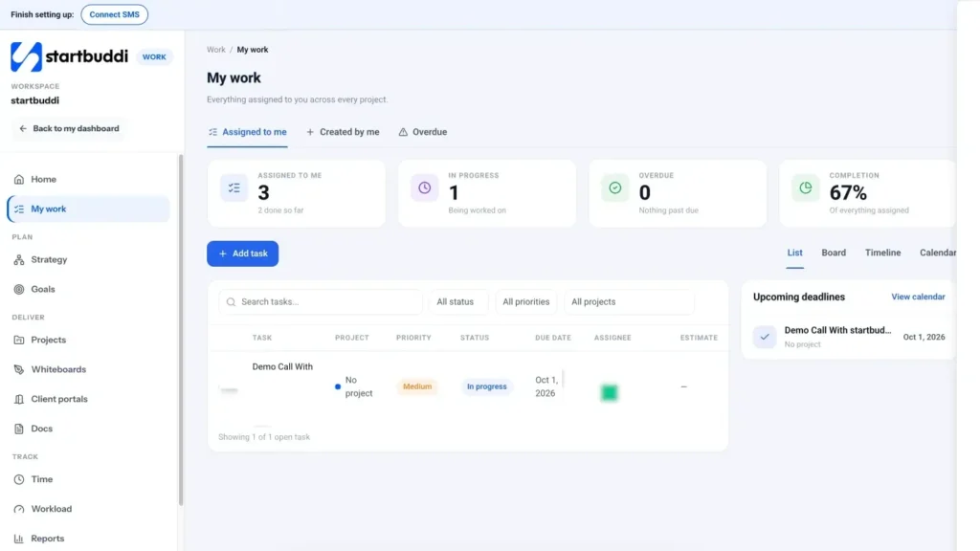Screen dimensions: 980x551
Task: Click the startbuddi logo icon
Action: pyautogui.click(x=26, y=56)
